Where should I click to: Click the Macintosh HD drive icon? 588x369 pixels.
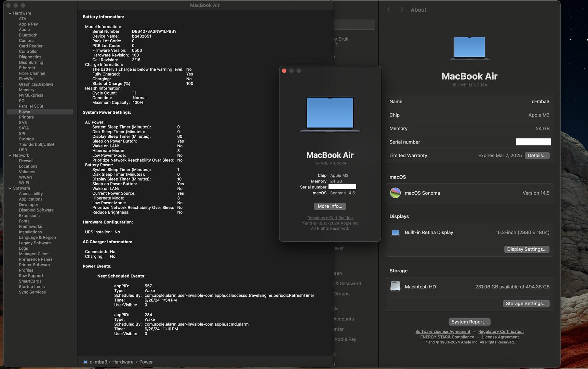(x=395, y=287)
